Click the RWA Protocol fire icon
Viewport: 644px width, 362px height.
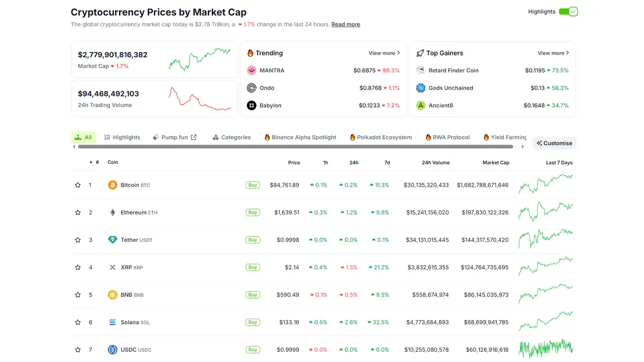(x=428, y=137)
